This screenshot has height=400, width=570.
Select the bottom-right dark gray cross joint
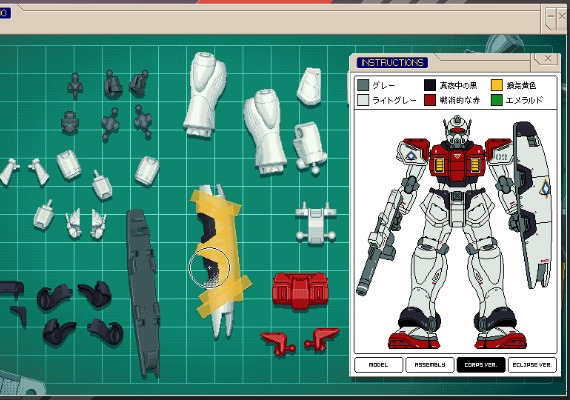(143, 122)
